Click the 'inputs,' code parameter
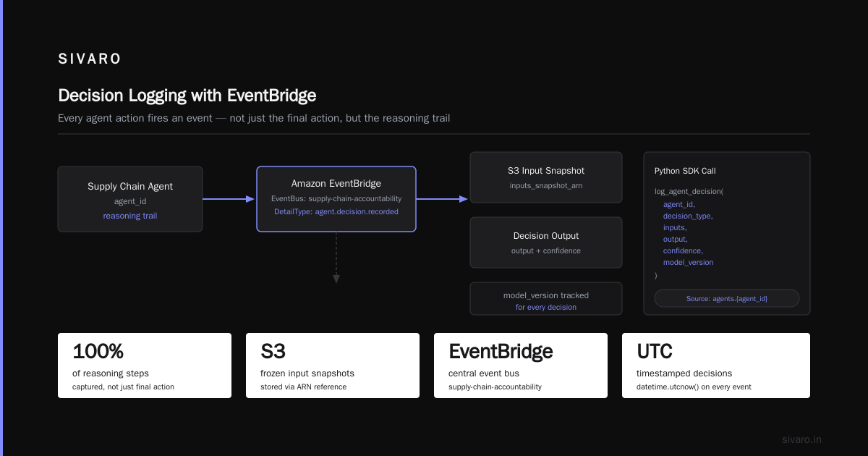This screenshot has width=868, height=456. (675, 227)
